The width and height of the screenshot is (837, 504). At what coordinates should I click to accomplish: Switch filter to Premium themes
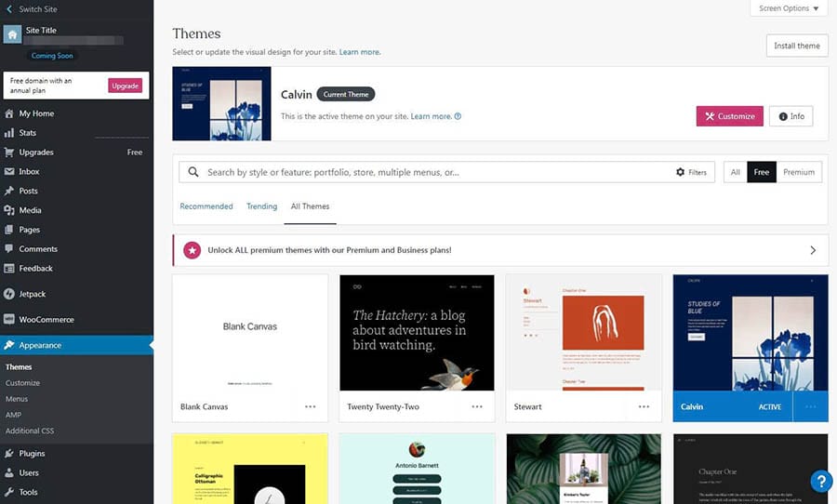(x=799, y=172)
